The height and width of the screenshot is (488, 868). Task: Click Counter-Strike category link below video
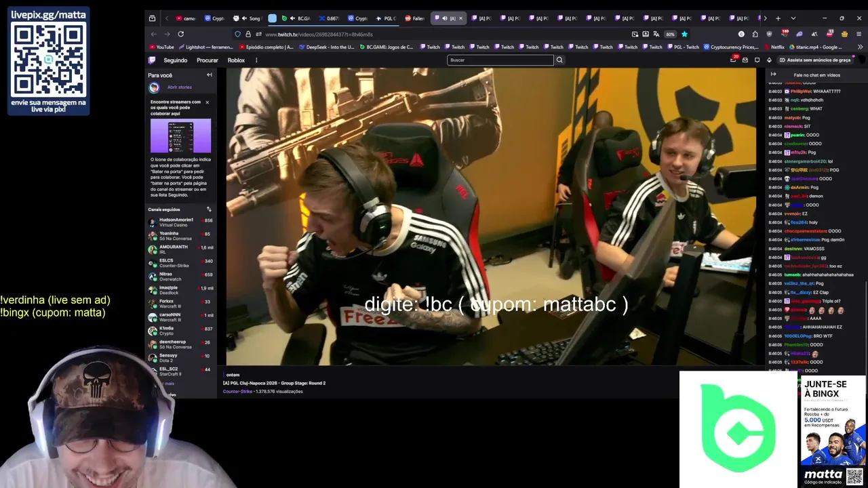click(237, 392)
